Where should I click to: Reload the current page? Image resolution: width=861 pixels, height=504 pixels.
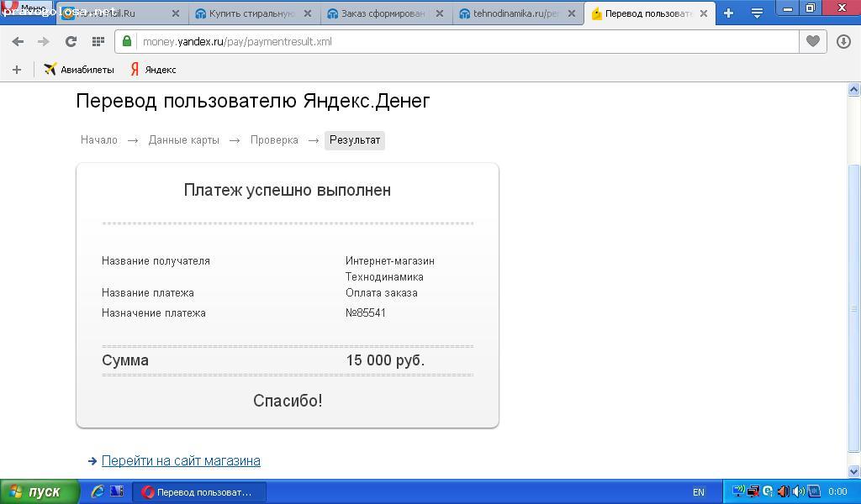point(71,41)
